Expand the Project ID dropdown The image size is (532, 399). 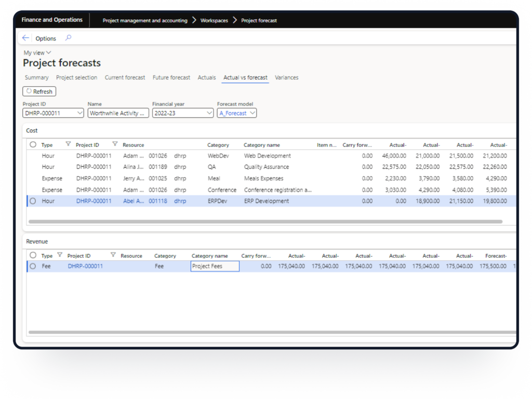point(79,113)
